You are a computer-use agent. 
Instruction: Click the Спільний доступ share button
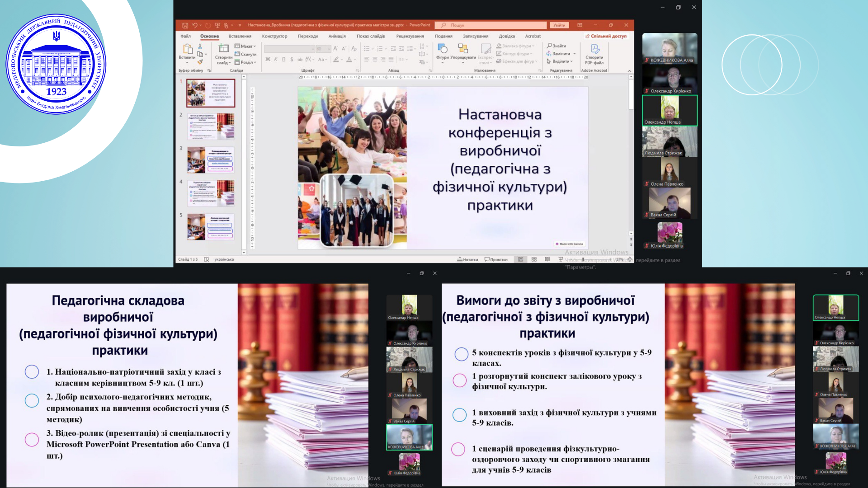pyautogui.click(x=606, y=36)
